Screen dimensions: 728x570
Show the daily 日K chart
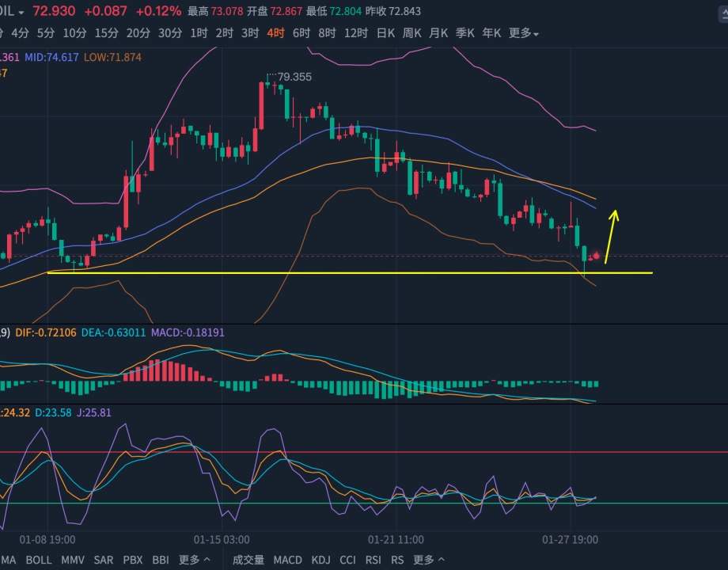(x=385, y=33)
